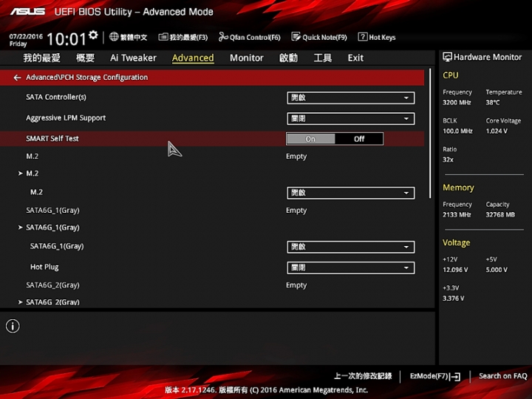This screenshot has width=532, height=399.
Task: Open My Favorites (F3) folder icon
Action: point(163,37)
